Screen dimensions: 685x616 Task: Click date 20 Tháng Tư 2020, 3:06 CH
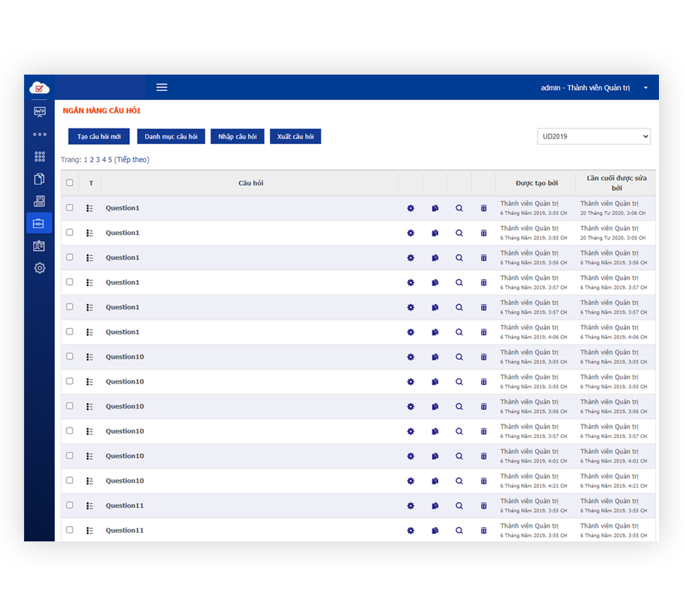[612, 213]
